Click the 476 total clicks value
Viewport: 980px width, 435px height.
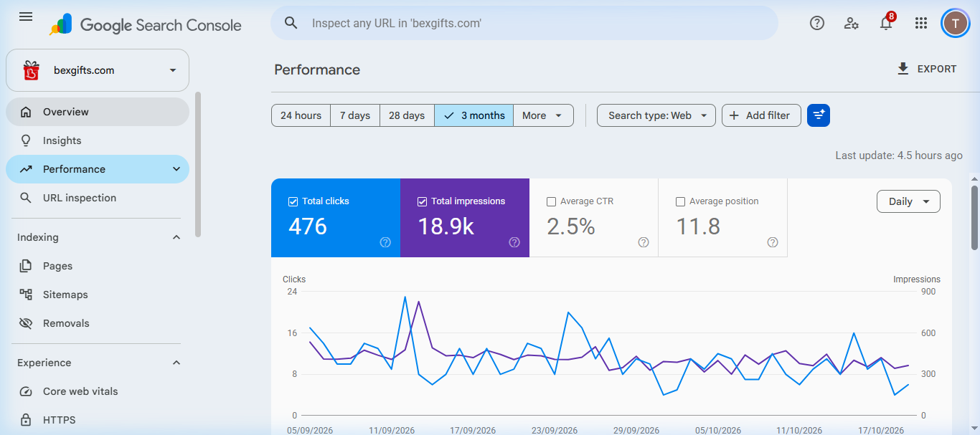[308, 226]
